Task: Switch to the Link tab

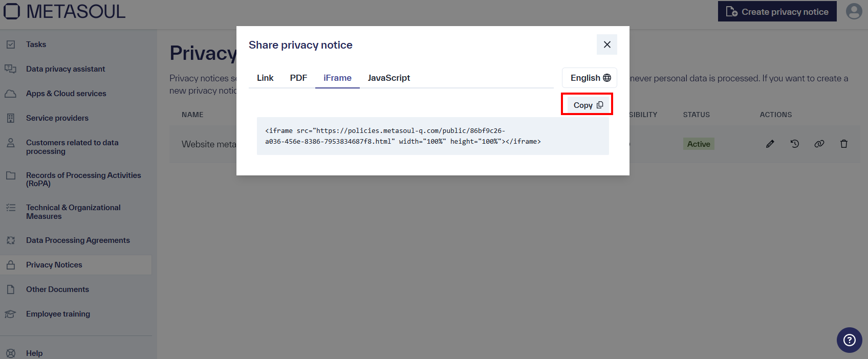Action: [x=265, y=78]
